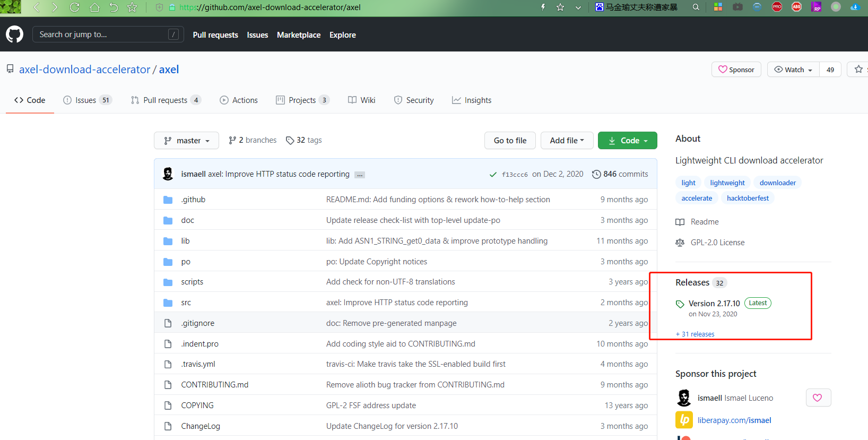Open the Readme link in About
Viewport: 868px width, 440px height.
(x=705, y=222)
